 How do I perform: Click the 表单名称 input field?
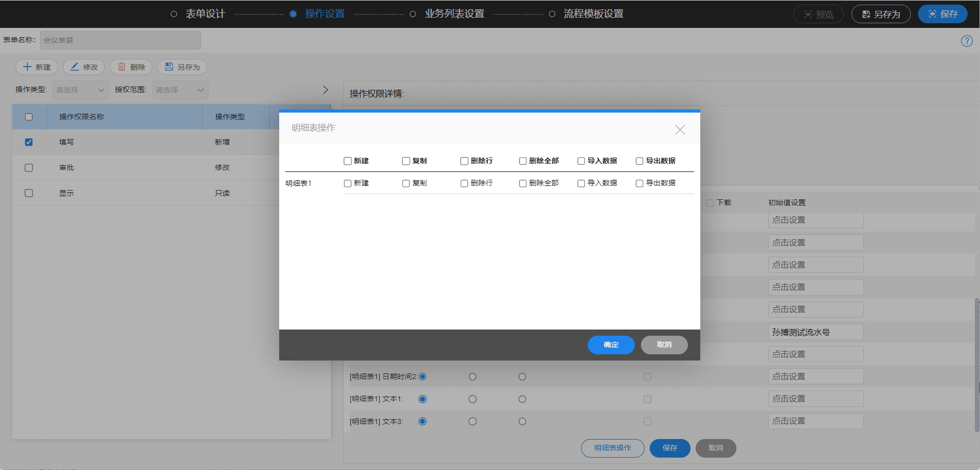(x=121, y=40)
